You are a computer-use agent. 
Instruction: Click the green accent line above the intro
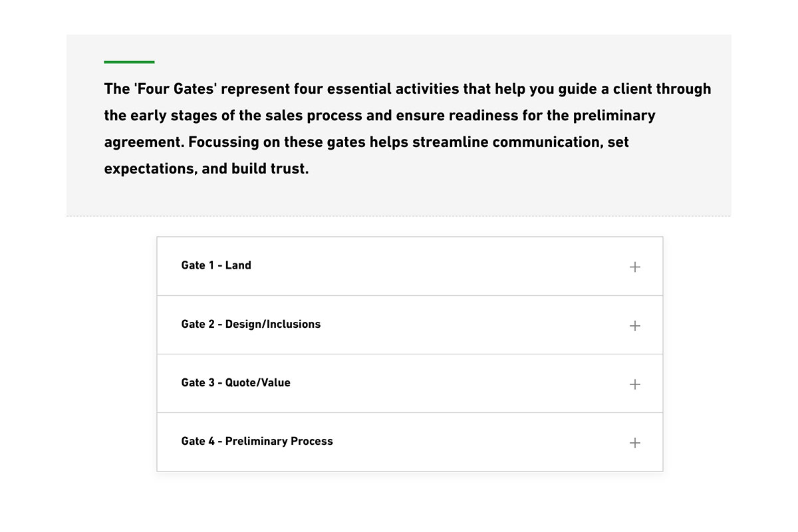point(129,62)
